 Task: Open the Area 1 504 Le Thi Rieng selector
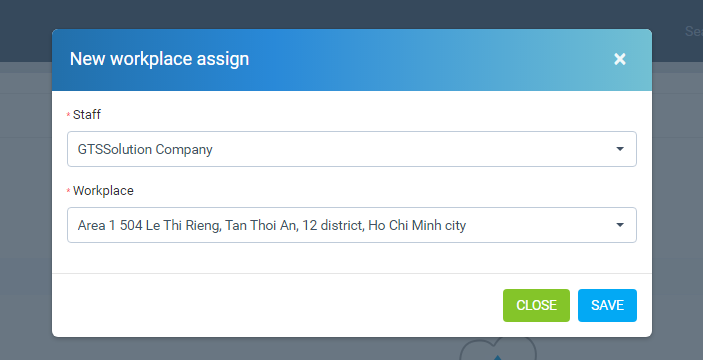(352, 225)
